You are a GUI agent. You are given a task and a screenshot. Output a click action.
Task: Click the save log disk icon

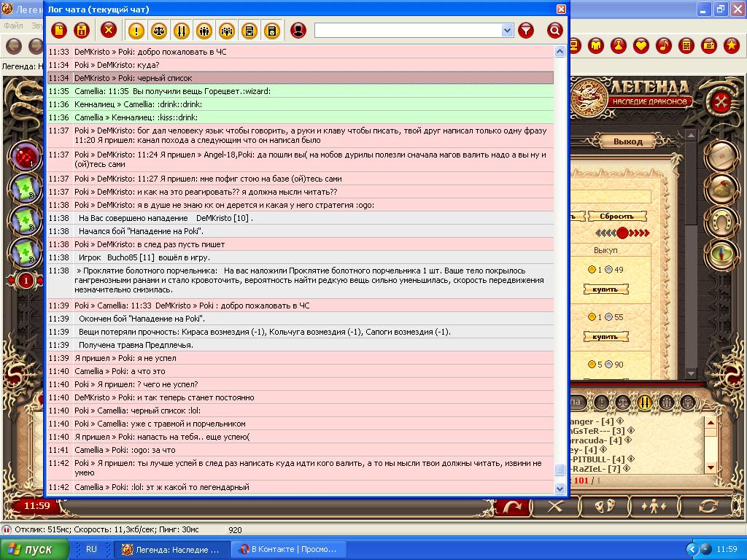tap(82, 30)
